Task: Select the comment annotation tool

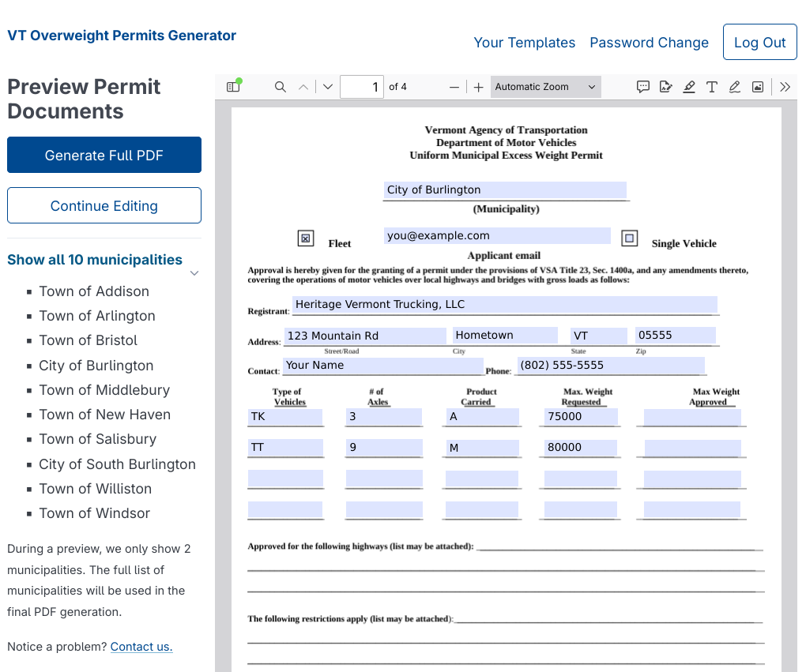Action: click(x=642, y=87)
